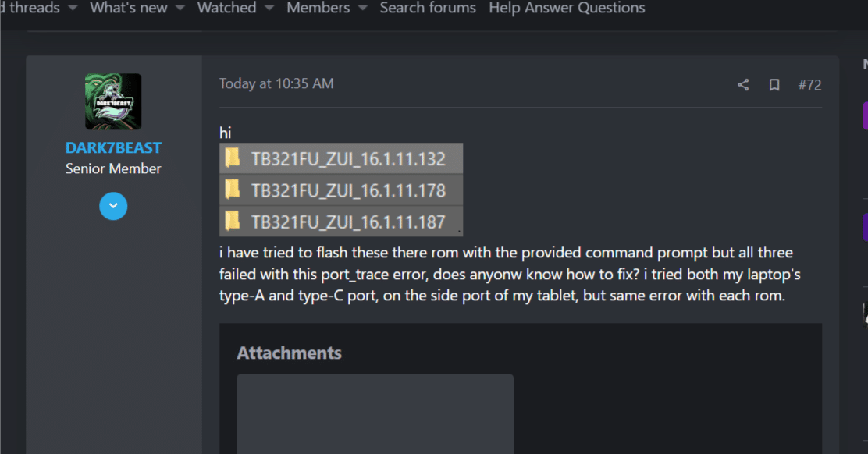Expand DARK7BEAST user details with blue chevron

click(113, 206)
